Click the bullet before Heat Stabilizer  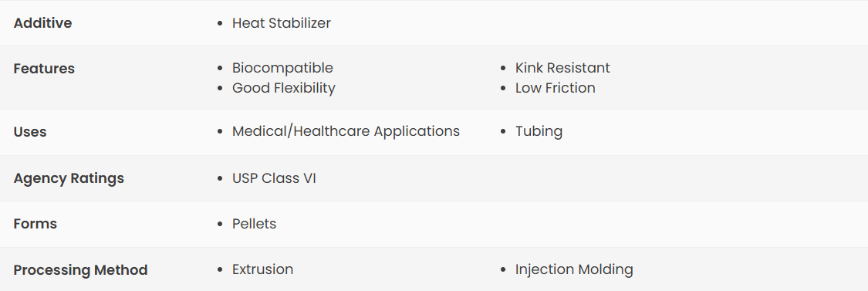[221, 24]
